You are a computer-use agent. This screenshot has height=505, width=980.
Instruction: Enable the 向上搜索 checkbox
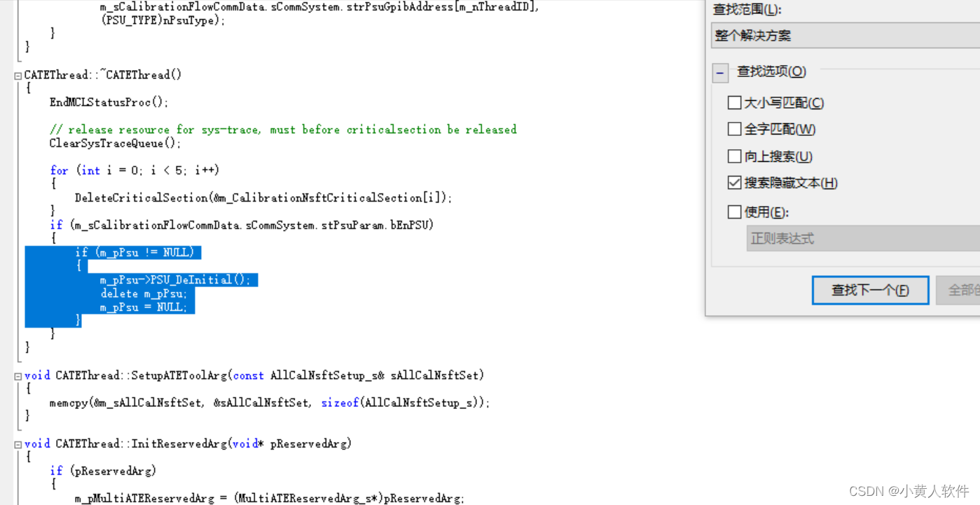pos(734,156)
